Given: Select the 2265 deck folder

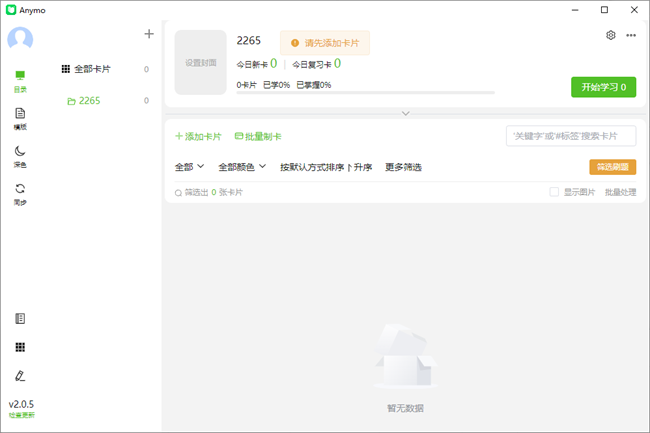Looking at the screenshot, I should click(89, 101).
